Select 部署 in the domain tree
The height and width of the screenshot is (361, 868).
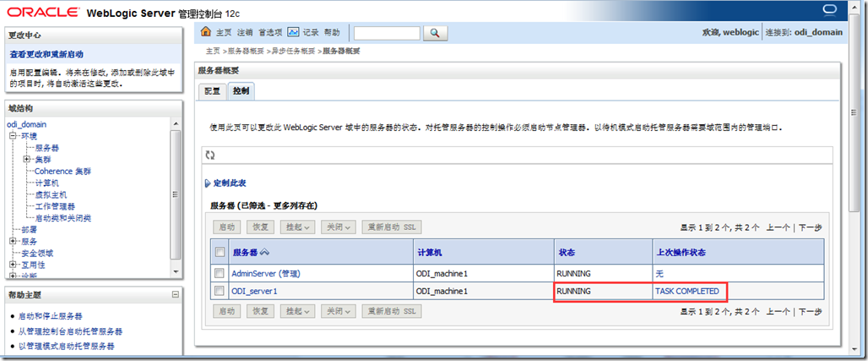coord(30,230)
